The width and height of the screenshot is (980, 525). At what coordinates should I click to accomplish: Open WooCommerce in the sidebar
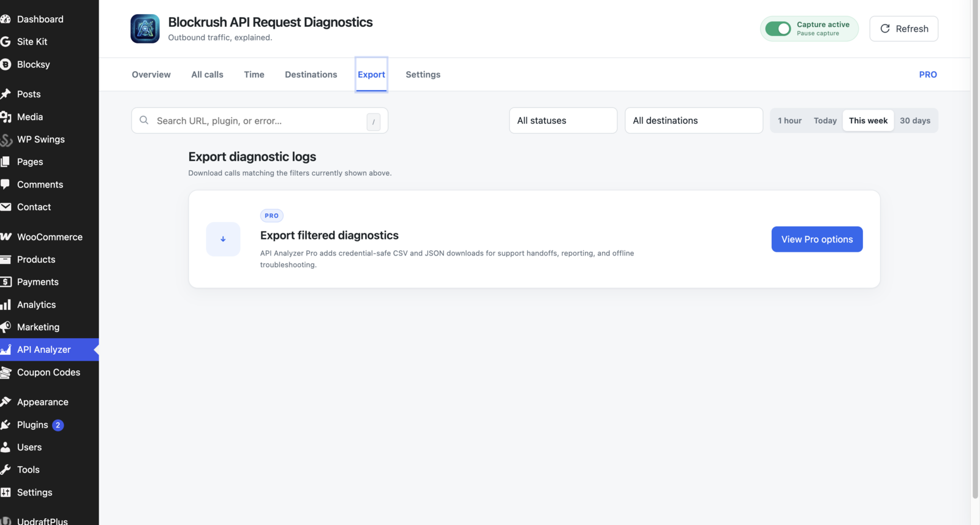point(49,236)
